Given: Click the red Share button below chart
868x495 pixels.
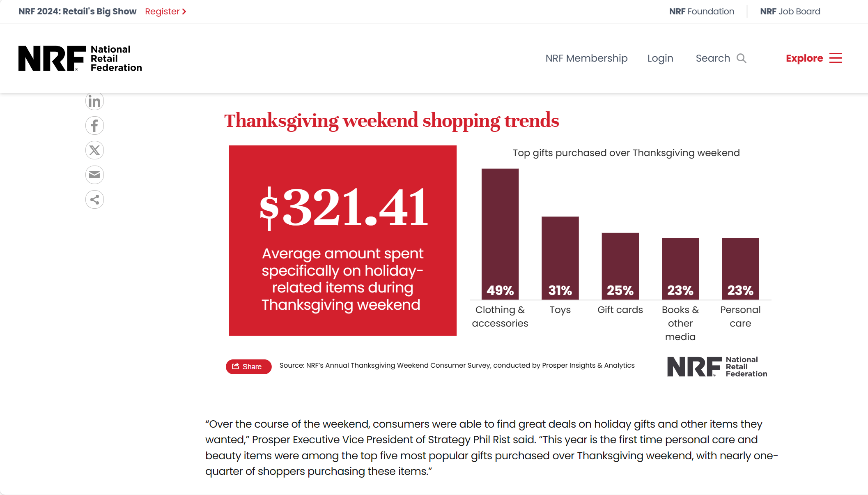Looking at the screenshot, I should click(x=248, y=366).
